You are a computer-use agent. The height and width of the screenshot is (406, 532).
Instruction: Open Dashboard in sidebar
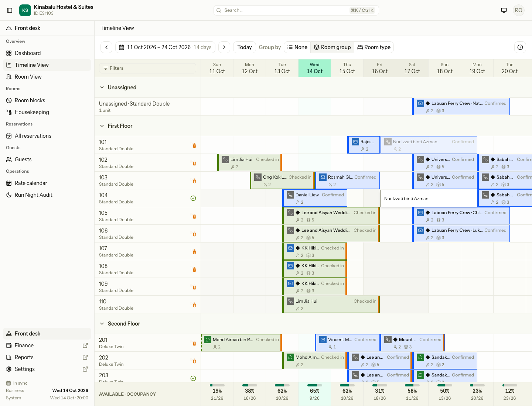47,53
